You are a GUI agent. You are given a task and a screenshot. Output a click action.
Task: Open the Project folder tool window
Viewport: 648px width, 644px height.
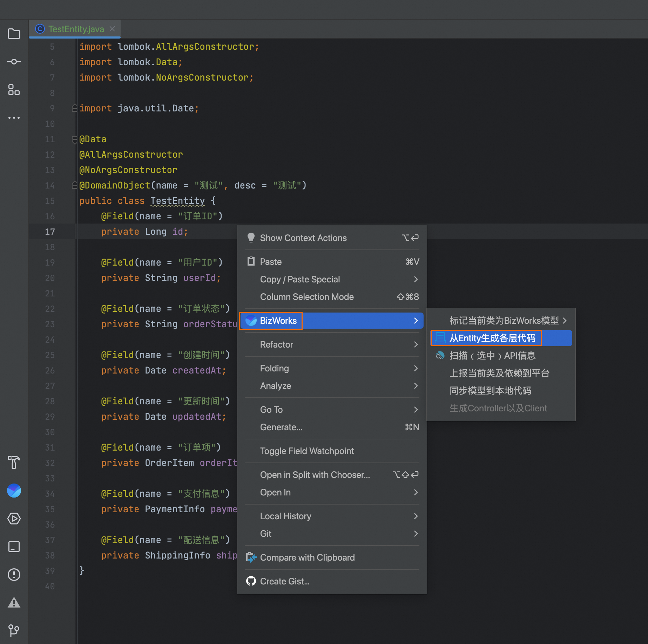click(14, 34)
